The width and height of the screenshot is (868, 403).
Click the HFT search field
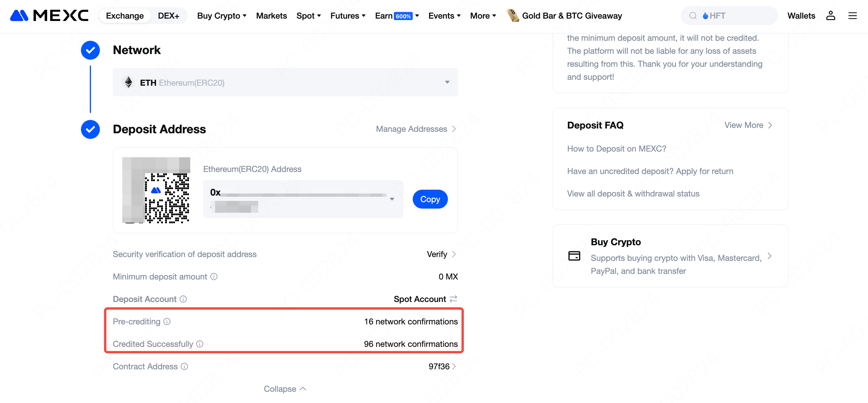(x=729, y=15)
